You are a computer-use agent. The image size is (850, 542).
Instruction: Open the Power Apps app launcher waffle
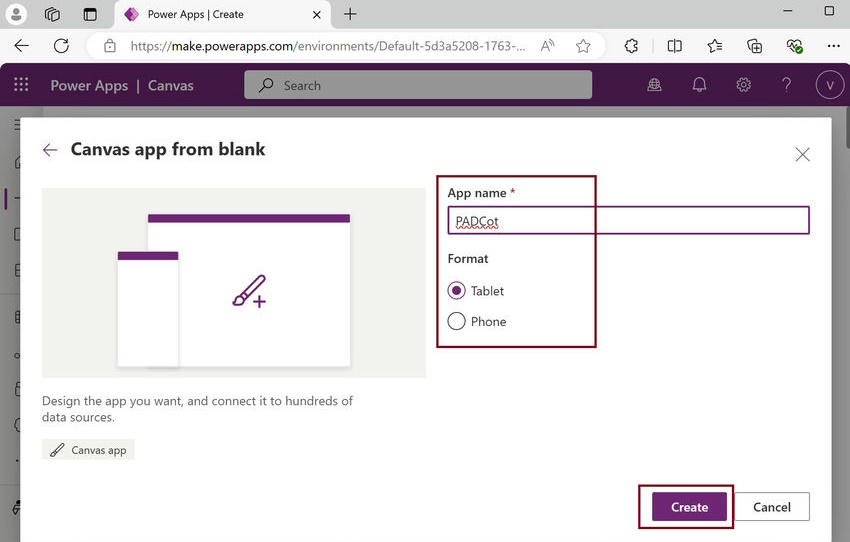pos(21,85)
